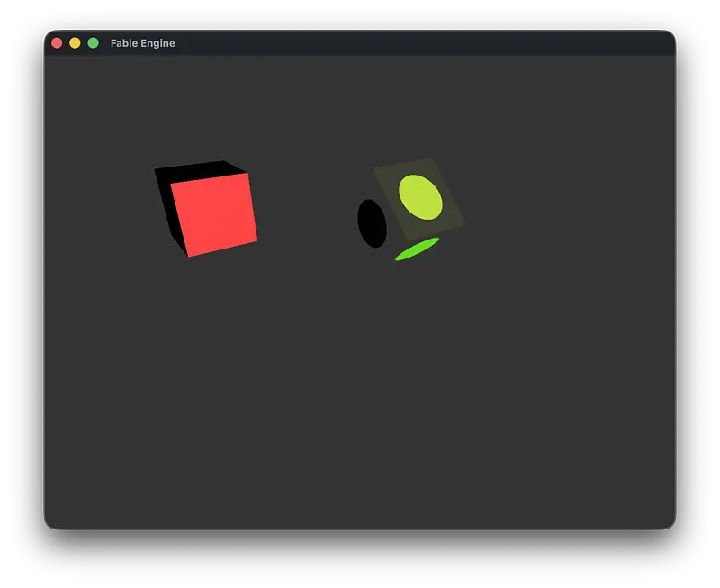Click the black desktop area above the window
Viewport: 720px width, 588px height.
(x=360, y=14)
